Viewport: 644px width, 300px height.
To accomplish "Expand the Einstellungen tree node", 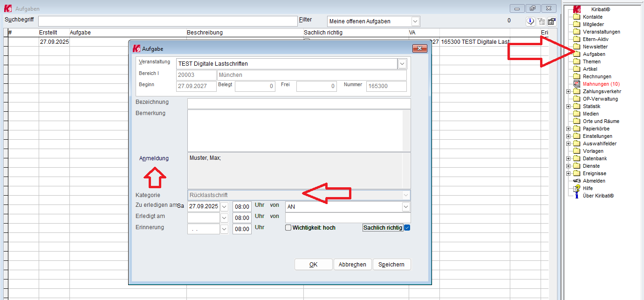I will tap(568, 136).
